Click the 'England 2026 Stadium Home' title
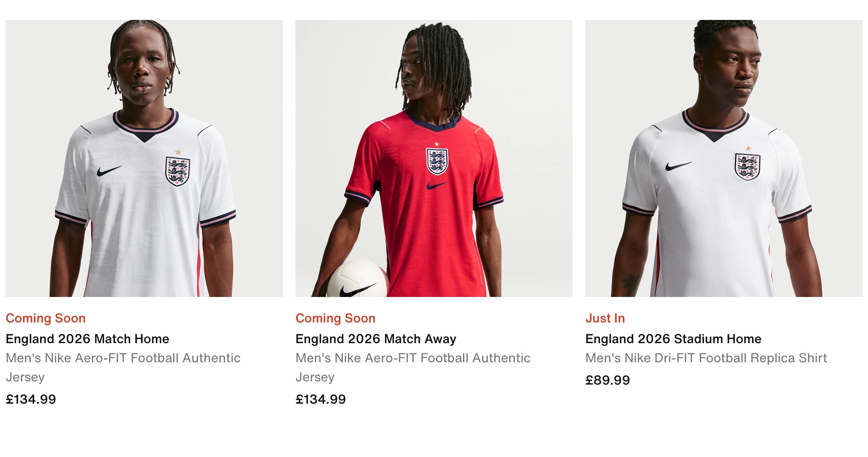The height and width of the screenshot is (457, 868). point(673,339)
